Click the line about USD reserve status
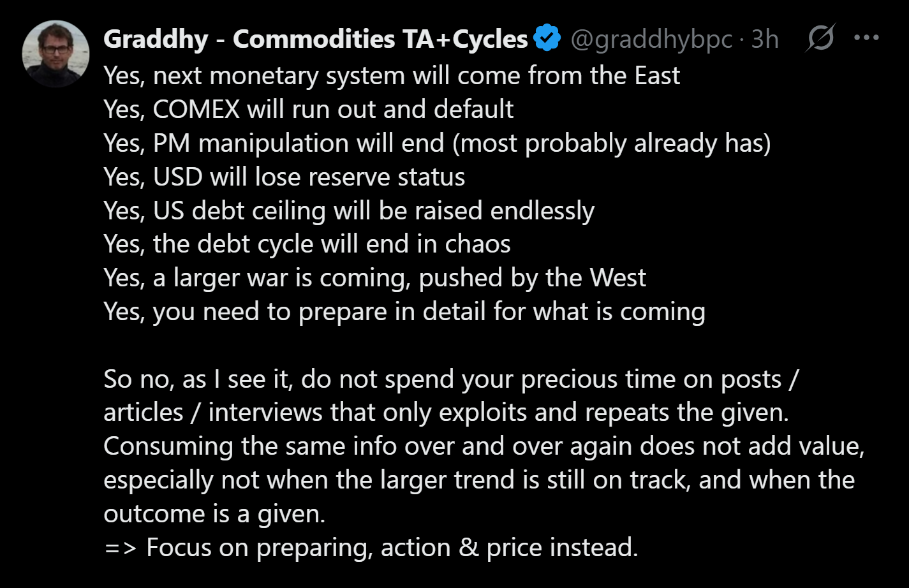Screen dimensions: 909x588 click(x=284, y=177)
